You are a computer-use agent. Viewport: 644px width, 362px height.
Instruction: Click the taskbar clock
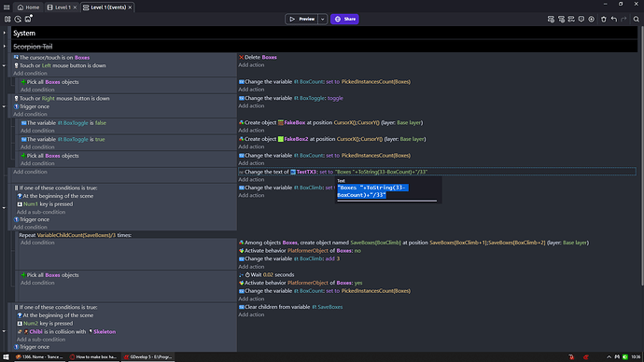[636, 357]
